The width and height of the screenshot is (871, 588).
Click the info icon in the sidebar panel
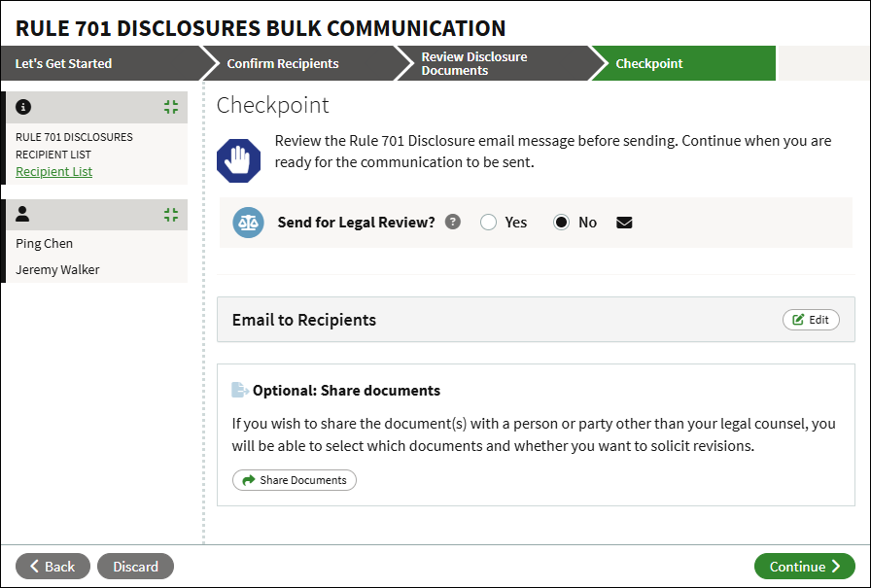click(23, 107)
